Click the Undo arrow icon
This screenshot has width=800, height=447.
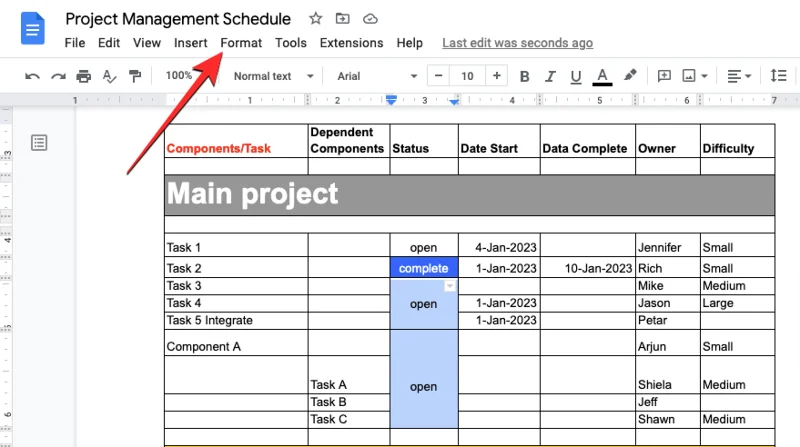click(33, 76)
